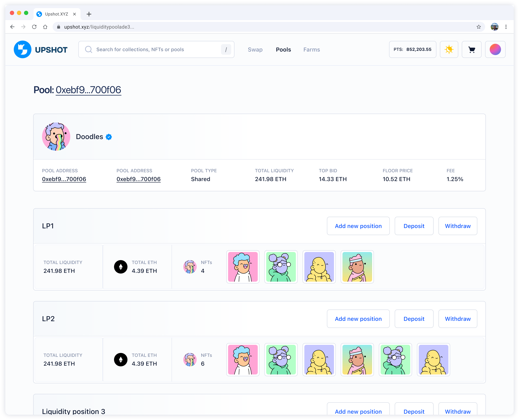Click the Doodles verified badge icon

(x=109, y=137)
